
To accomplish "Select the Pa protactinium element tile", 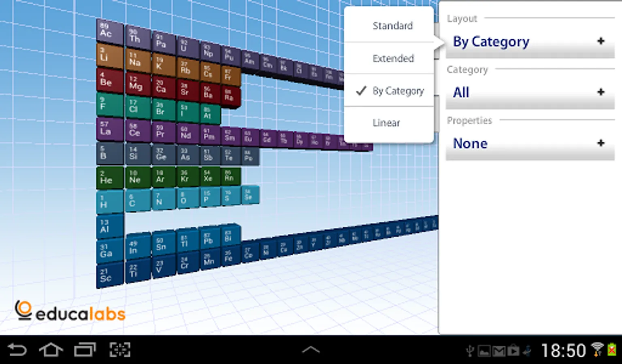I will click(x=163, y=42).
